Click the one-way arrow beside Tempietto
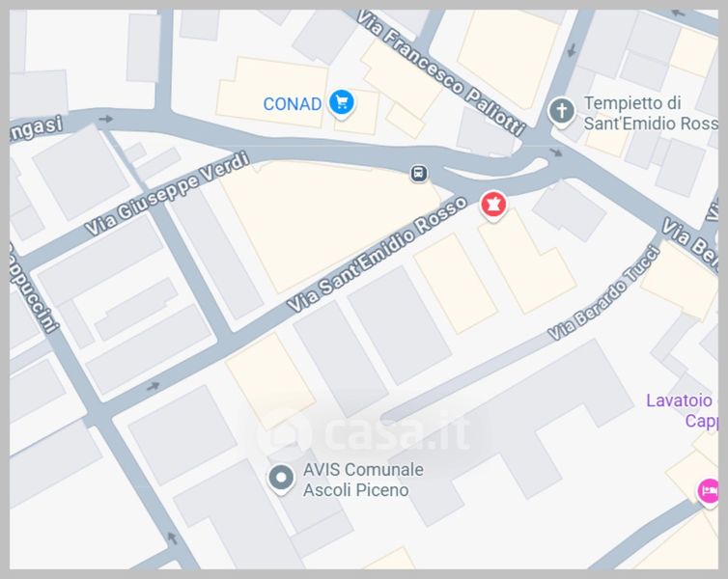Screen dimensions: 728x579 coord(572,49)
